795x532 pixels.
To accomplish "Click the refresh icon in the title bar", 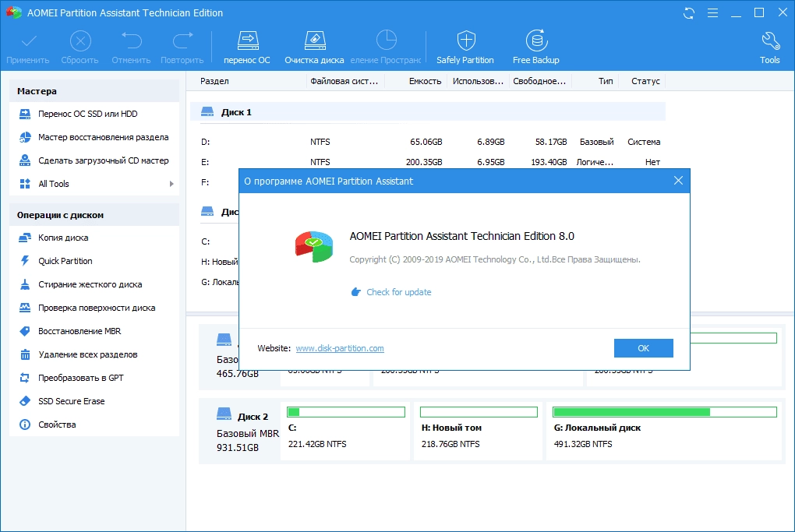I will [x=688, y=13].
